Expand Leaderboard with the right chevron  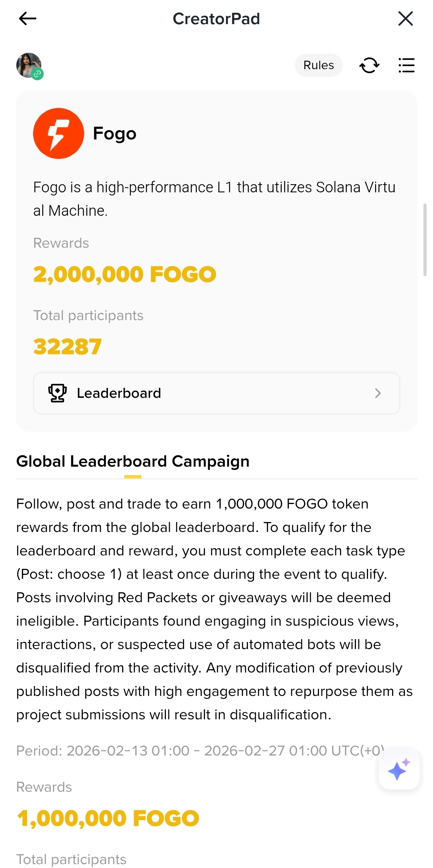pos(378,393)
